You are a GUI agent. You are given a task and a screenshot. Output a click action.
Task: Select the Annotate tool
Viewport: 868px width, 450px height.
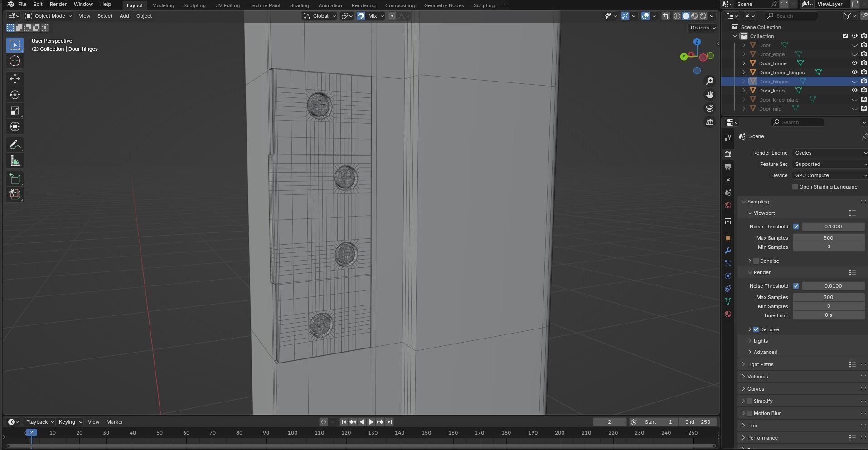15,145
